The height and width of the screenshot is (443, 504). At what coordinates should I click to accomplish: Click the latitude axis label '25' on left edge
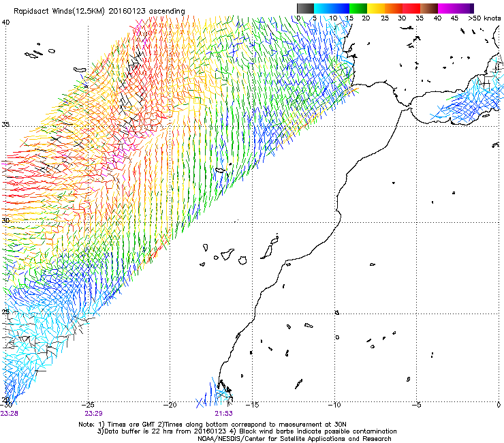pos(5,311)
